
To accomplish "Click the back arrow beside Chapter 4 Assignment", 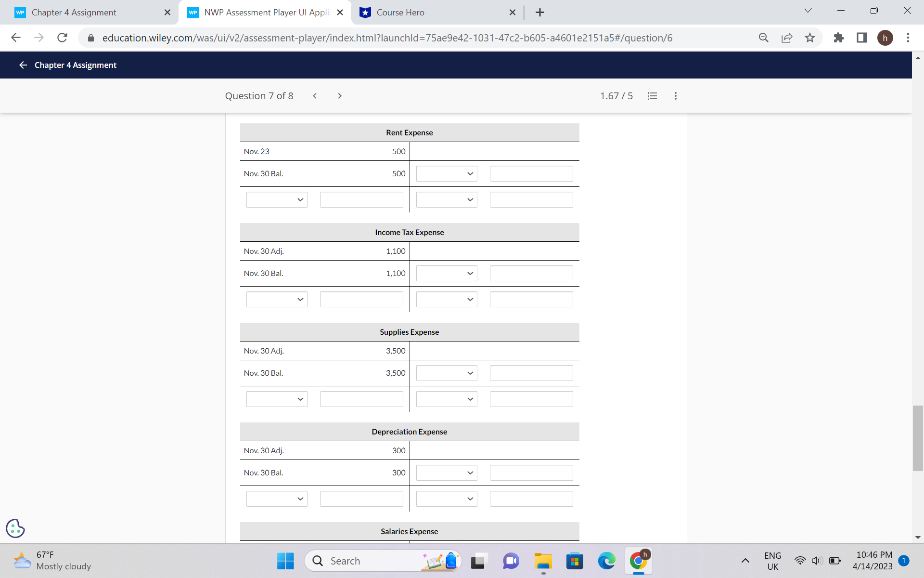I will coord(23,65).
